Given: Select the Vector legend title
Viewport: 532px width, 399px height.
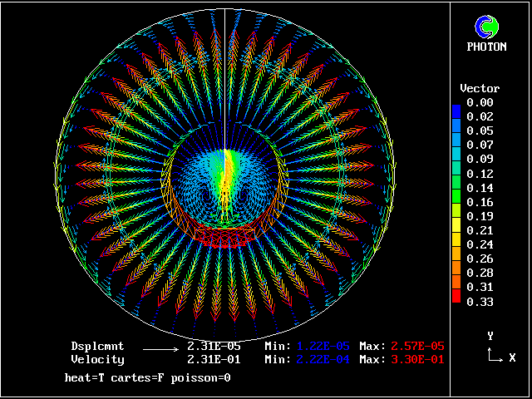Looking at the screenshot, I should click(480, 88).
